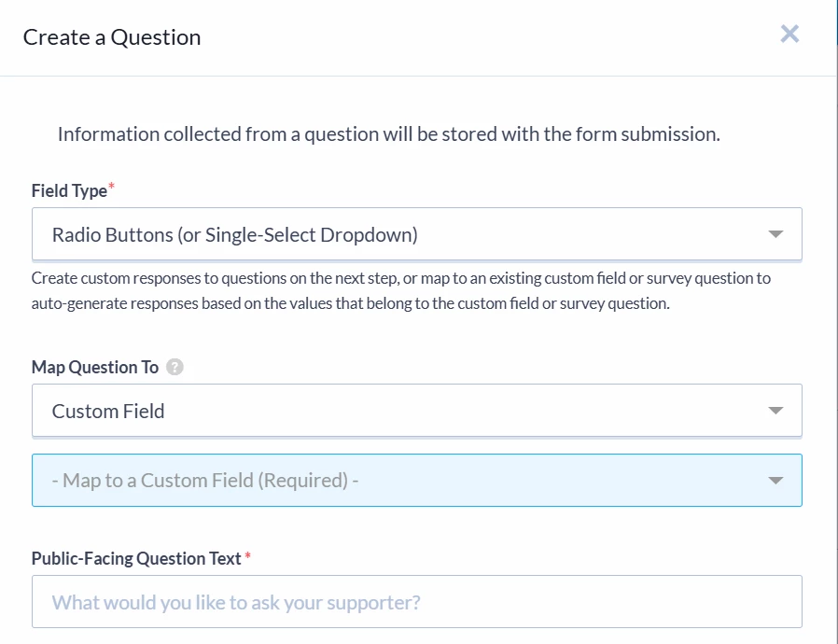This screenshot has height=644, width=838.
Task: Click the 'Radio Buttons (or Single-Select Dropdown)' value text
Action: pyautogui.click(x=234, y=234)
